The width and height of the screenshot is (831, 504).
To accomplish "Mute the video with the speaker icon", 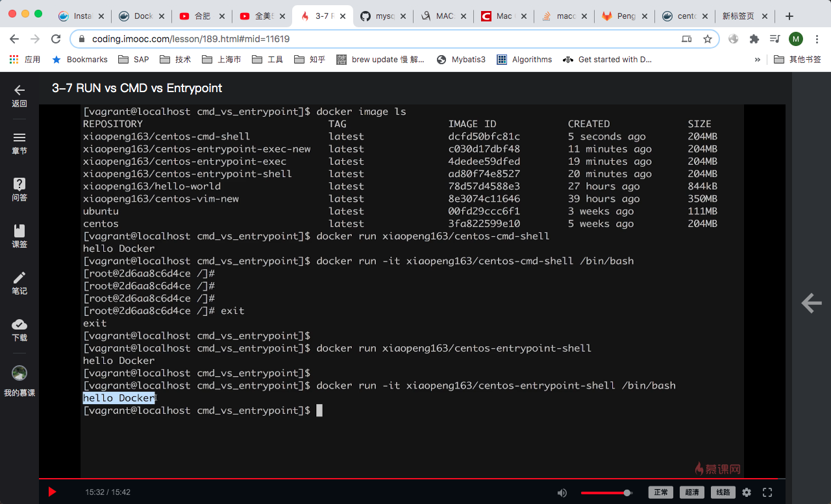I will 562,492.
